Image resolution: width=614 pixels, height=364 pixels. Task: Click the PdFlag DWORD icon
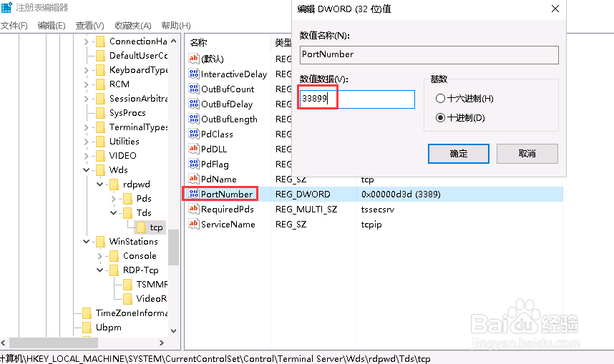pyautogui.click(x=193, y=164)
